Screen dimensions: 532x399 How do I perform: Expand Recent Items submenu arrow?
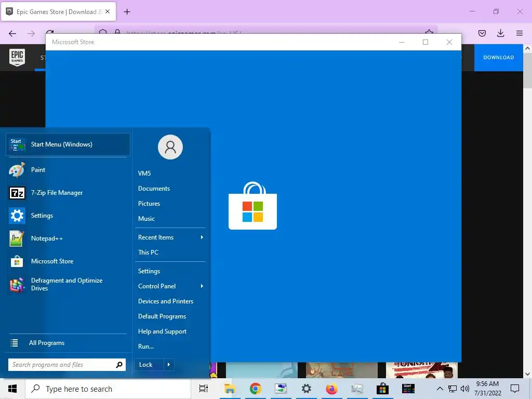point(202,237)
